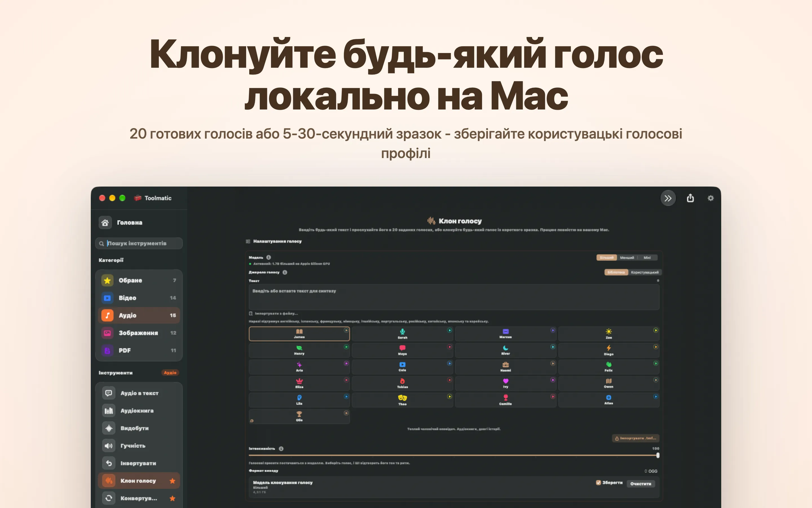The width and height of the screenshot is (812, 508).
Task: Click info icon next to Модель
Action: point(268,257)
